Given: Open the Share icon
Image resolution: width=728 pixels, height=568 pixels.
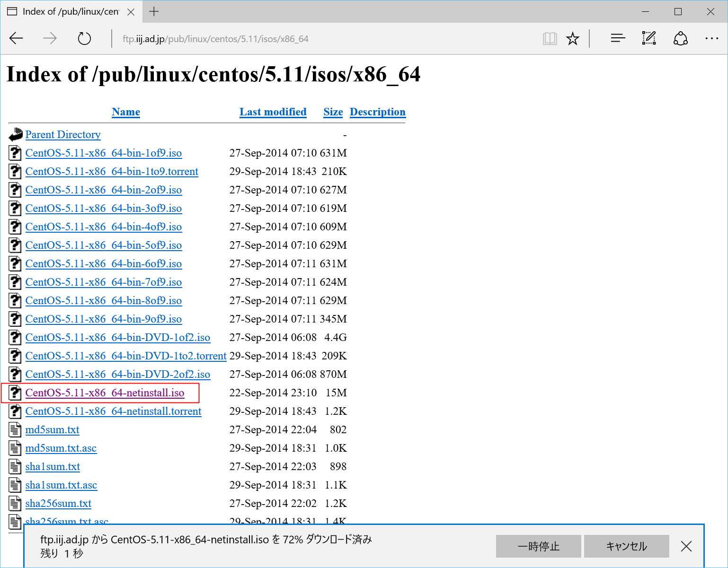Looking at the screenshot, I should tap(681, 38).
